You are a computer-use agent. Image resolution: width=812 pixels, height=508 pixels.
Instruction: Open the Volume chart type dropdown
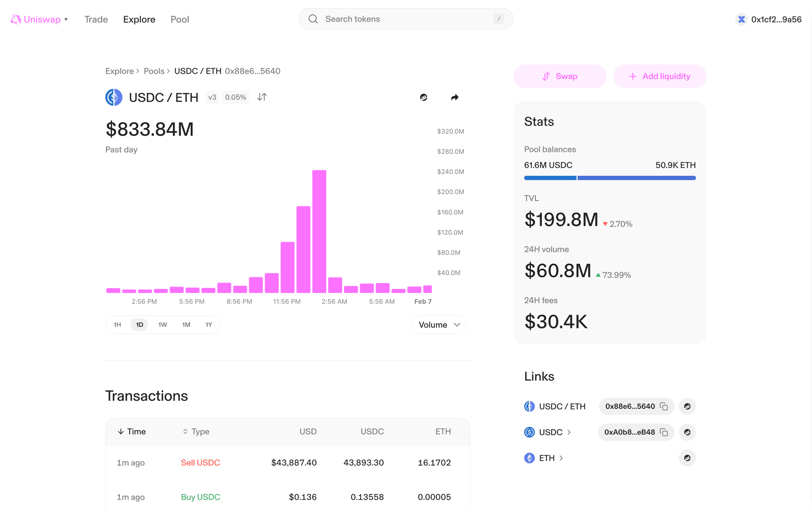438,325
